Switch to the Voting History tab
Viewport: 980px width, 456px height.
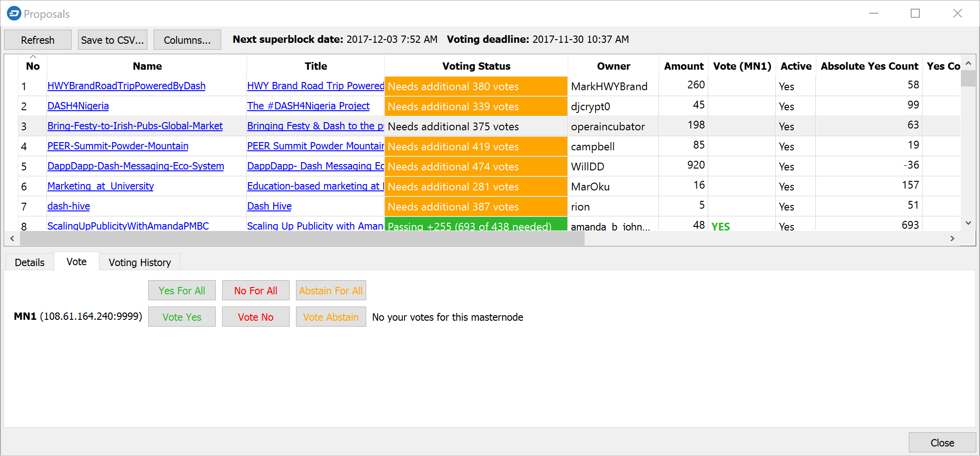[x=140, y=262]
